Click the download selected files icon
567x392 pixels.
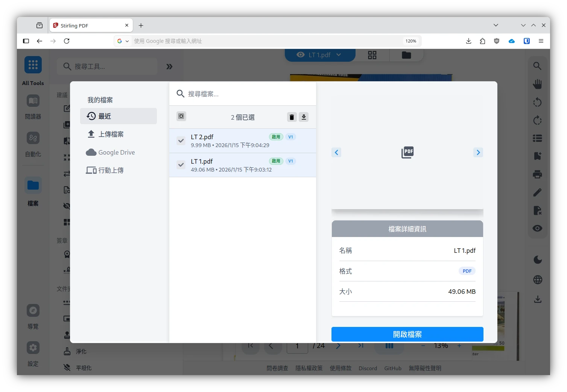[304, 117]
